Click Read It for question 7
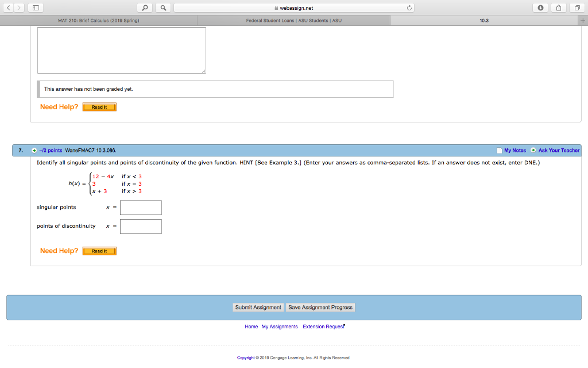Viewport: 588px width, 368px height. [99, 251]
